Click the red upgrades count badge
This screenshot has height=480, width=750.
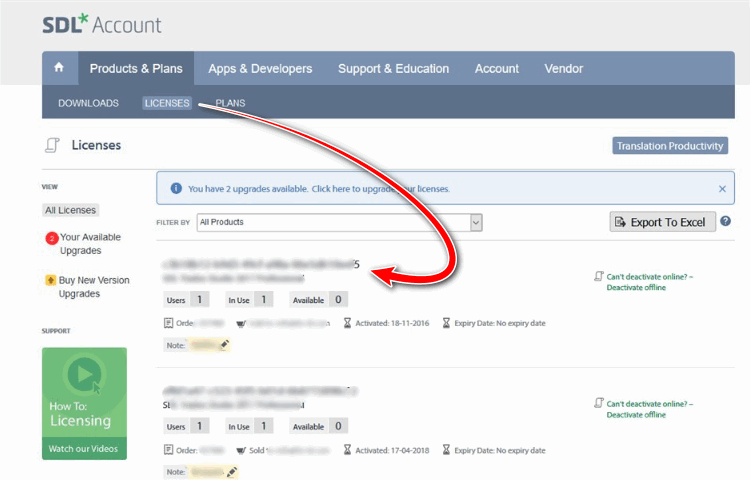pyautogui.click(x=52, y=238)
